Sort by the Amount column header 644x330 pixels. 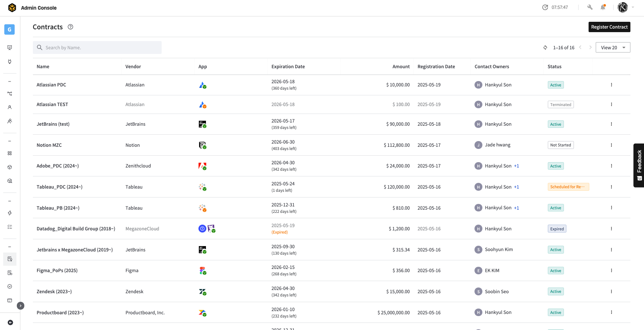401,66
